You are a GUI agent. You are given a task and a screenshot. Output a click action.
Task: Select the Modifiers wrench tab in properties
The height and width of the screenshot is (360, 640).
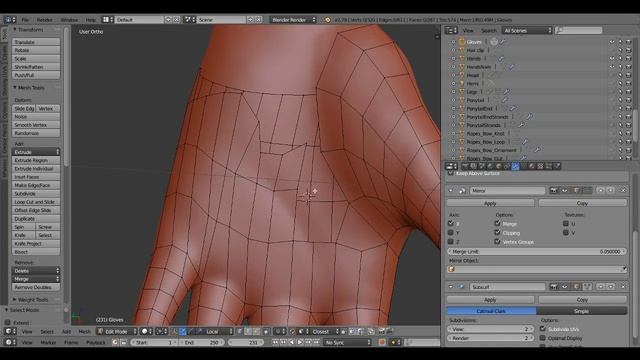pyautogui.click(x=516, y=166)
